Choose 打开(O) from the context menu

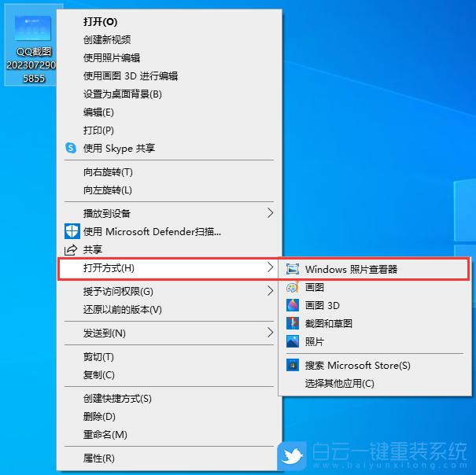point(169,22)
